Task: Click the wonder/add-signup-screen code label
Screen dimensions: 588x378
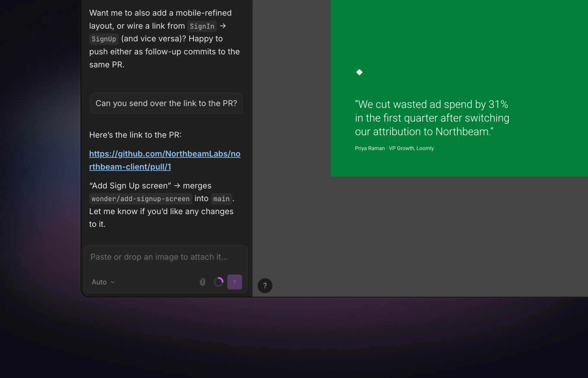Action: pyautogui.click(x=141, y=199)
